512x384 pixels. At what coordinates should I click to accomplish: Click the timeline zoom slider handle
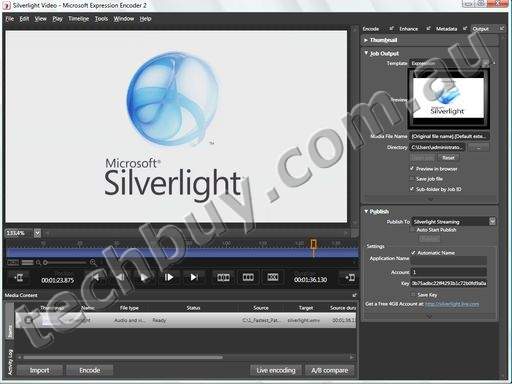pos(45,263)
